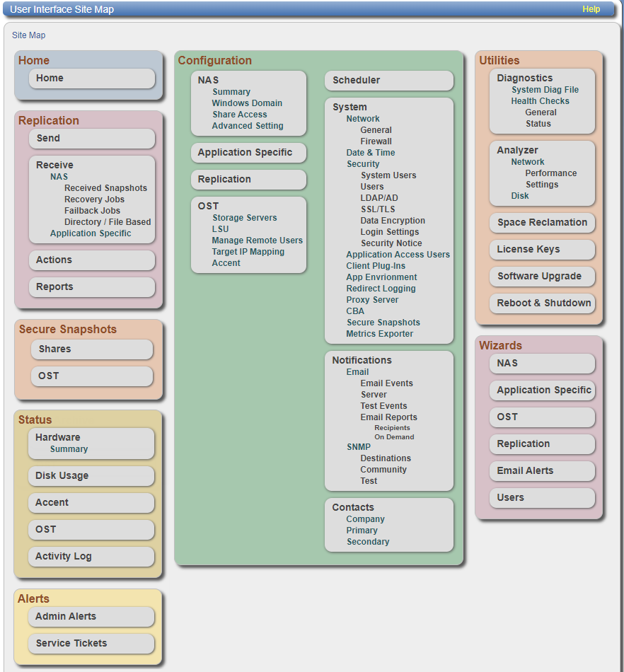
Task: Open SNMP Destinations under Notifications
Action: pos(386,458)
